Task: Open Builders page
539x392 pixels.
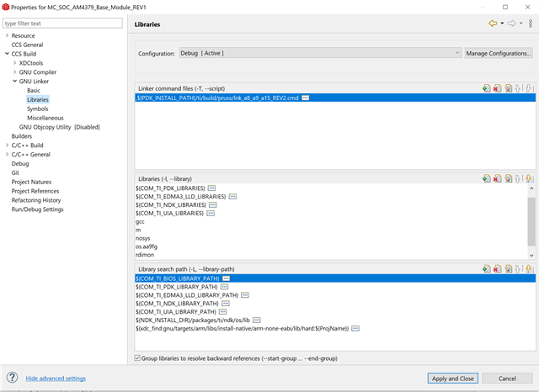Action: pos(21,136)
